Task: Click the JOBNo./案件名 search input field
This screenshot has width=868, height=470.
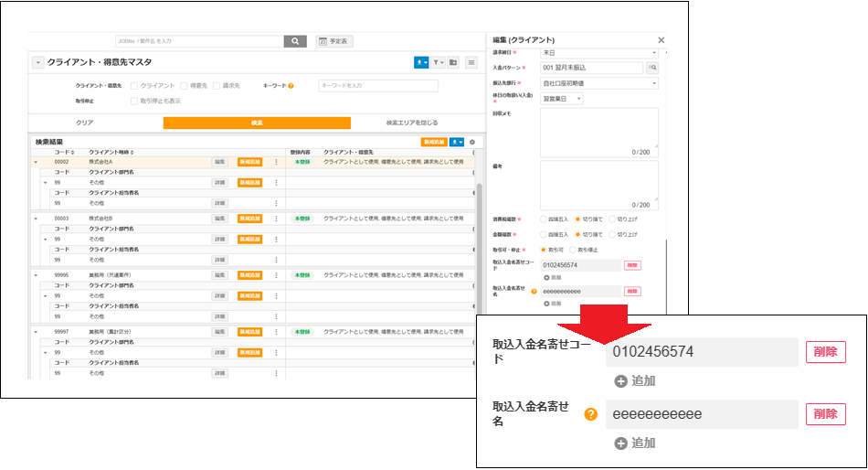Action: [x=200, y=41]
